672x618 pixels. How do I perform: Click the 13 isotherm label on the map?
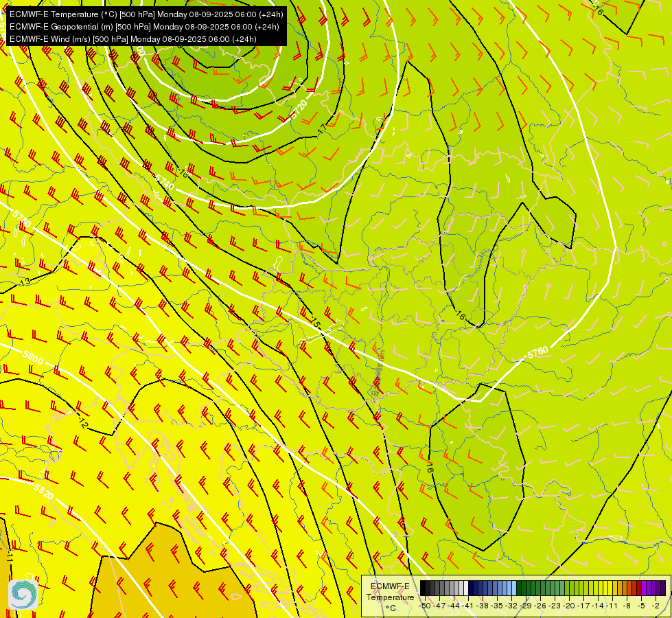[25, 282]
